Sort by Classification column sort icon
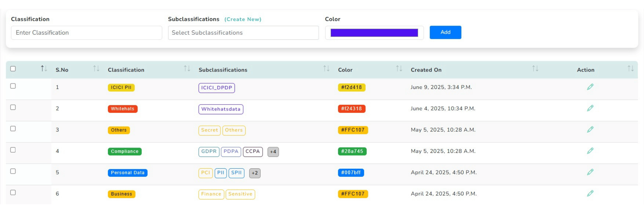 187,69
